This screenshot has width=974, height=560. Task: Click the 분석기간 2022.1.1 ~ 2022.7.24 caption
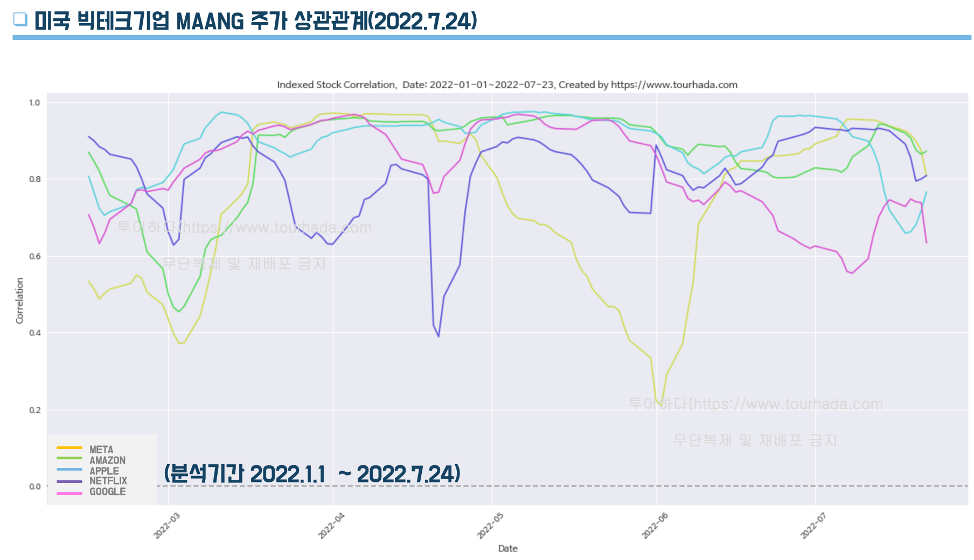tap(312, 474)
